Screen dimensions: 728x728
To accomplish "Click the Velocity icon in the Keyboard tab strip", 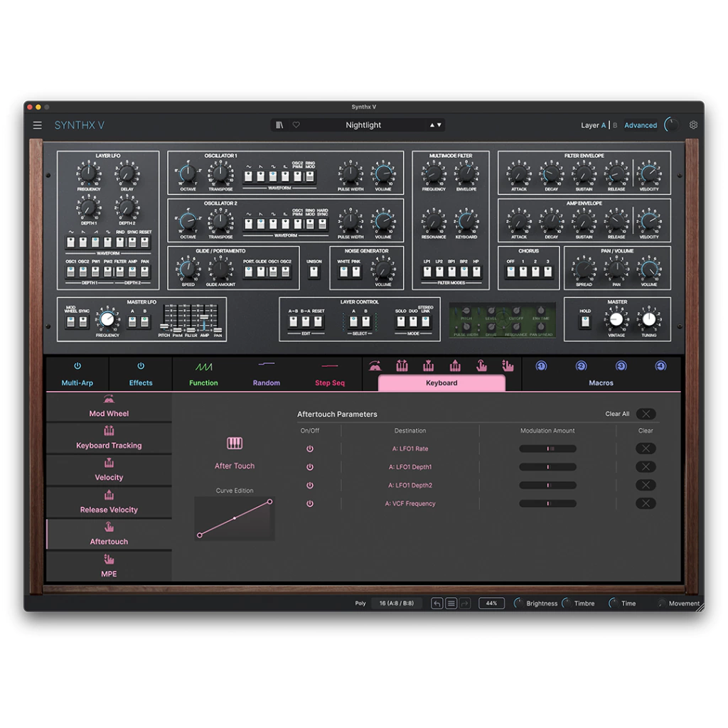I will coord(428,366).
